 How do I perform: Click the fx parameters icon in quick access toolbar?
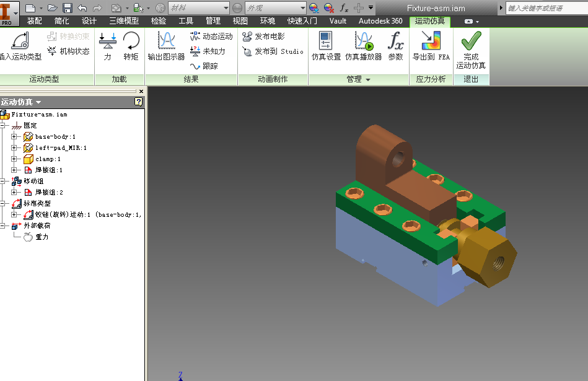[x=344, y=8]
